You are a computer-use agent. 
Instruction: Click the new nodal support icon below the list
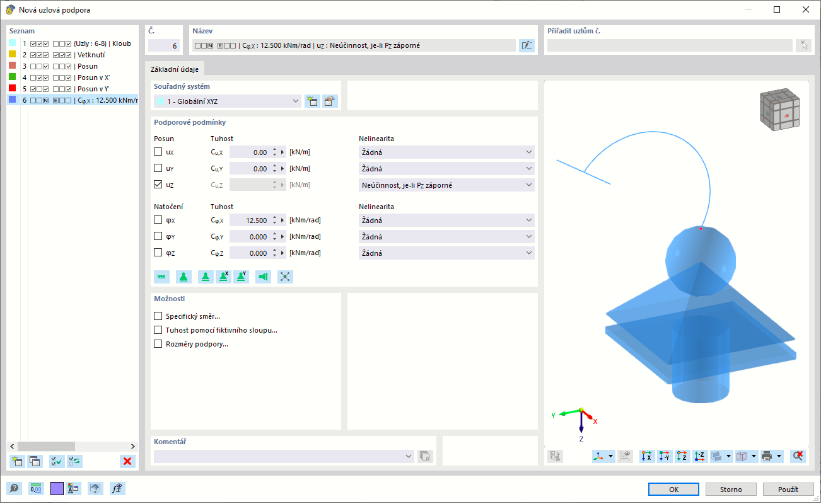click(x=17, y=461)
